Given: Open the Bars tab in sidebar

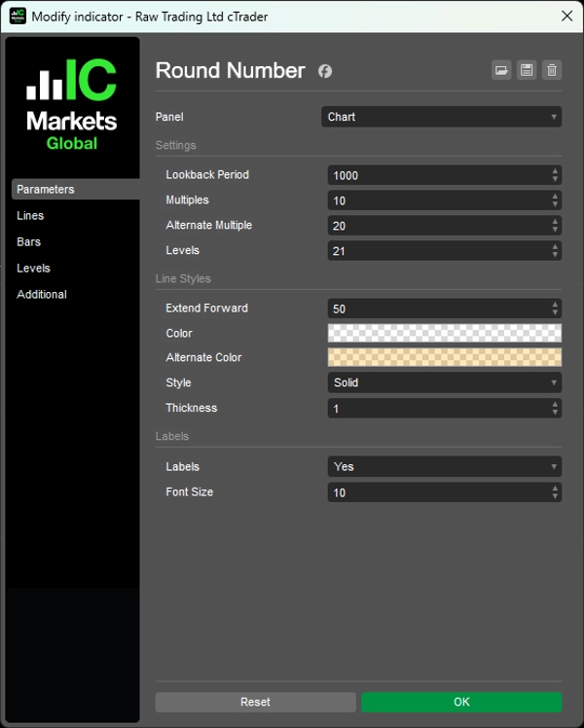Looking at the screenshot, I should click(29, 242).
